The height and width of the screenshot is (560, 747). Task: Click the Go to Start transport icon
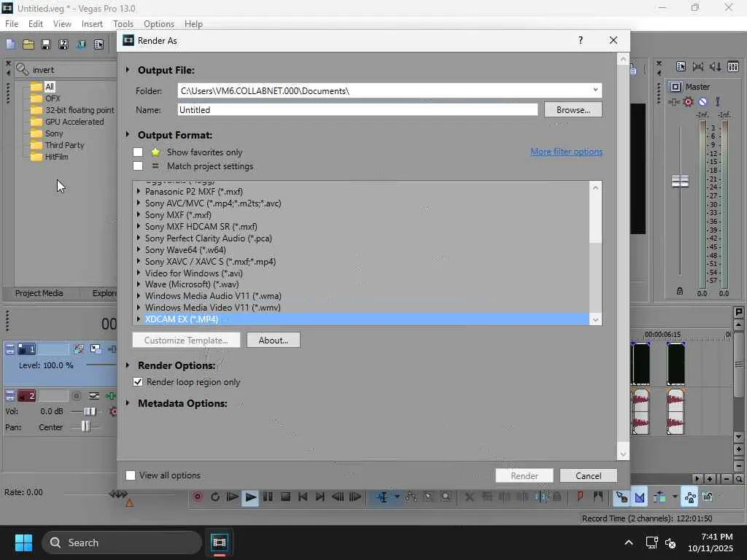pyautogui.click(x=303, y=497)
